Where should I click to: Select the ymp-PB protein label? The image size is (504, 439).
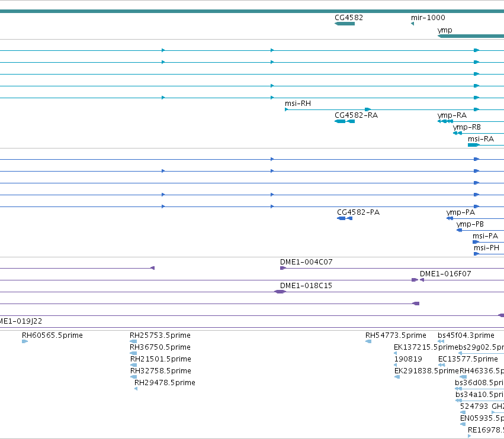tap(470, 224)
